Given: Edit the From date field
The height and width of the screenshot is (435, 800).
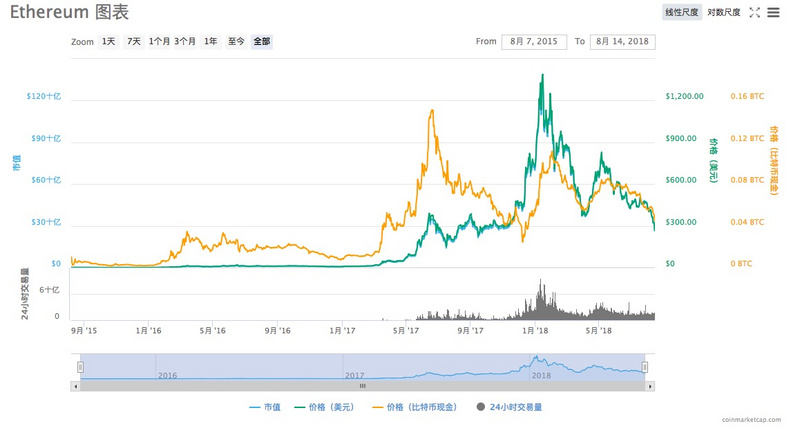Looking at the screenshot, I should point(534,41).
